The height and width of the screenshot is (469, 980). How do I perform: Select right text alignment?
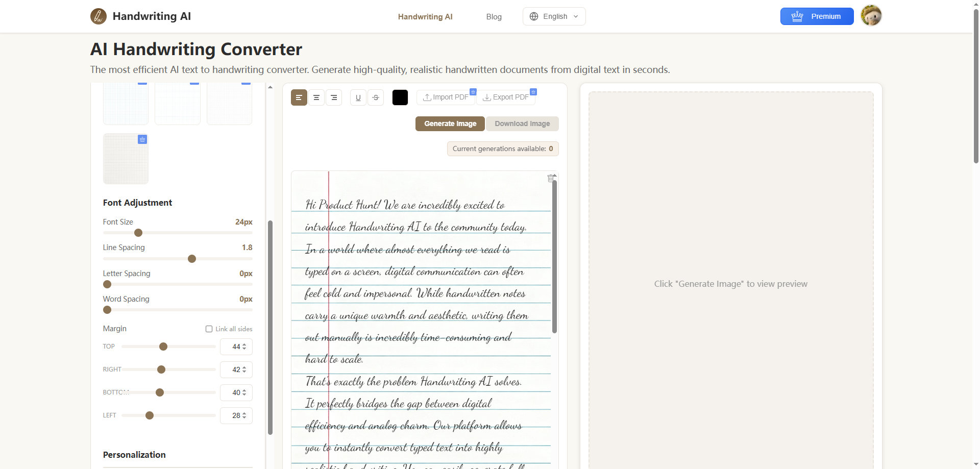click(334, 97)
